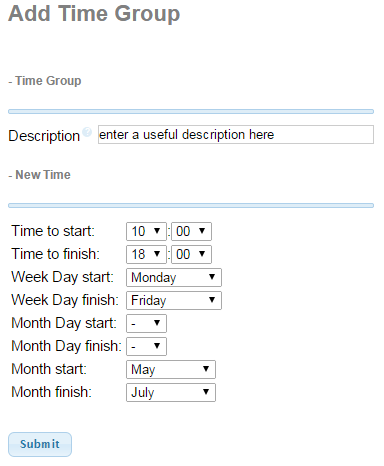384x466 pixels.
Task: Expand the Week Day finish dropdown
Action: [x=174, y=300]
